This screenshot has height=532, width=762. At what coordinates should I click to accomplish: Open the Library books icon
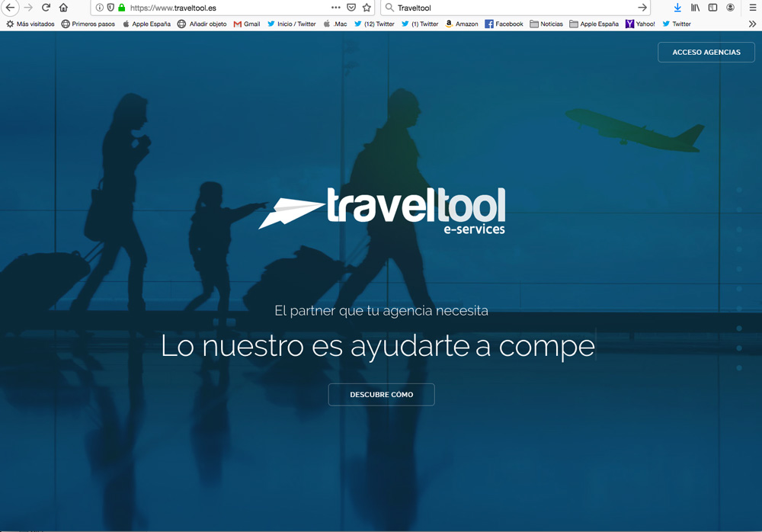[x=696, y=8]
